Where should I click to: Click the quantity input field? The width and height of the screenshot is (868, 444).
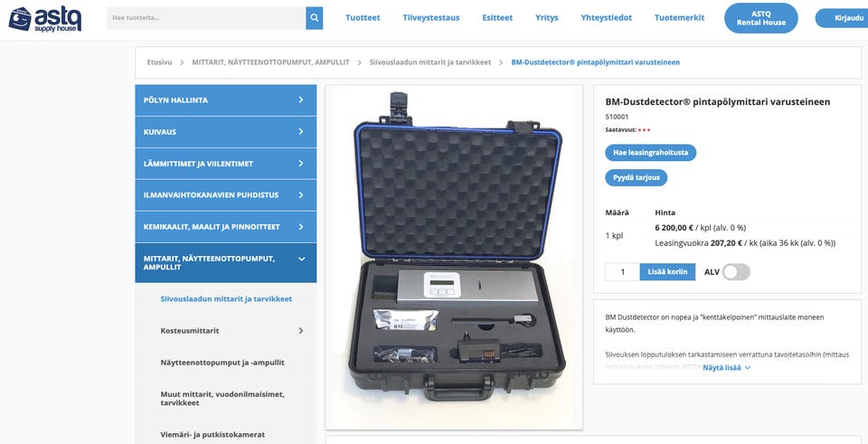622,272
